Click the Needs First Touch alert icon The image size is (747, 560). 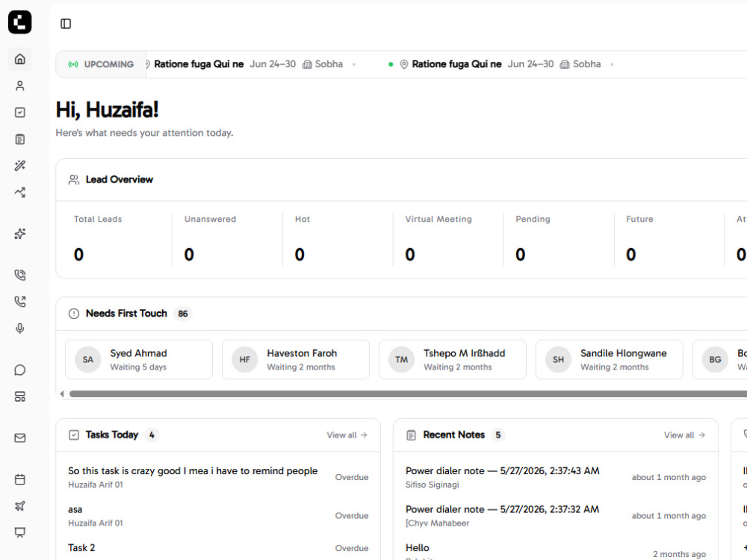coord(74,314)
